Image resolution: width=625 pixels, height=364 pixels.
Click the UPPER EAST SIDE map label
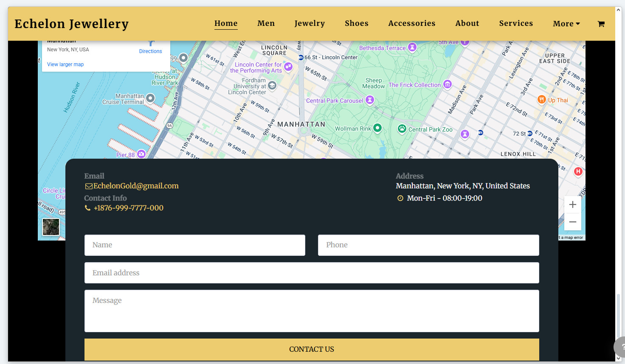coord(555,59)
